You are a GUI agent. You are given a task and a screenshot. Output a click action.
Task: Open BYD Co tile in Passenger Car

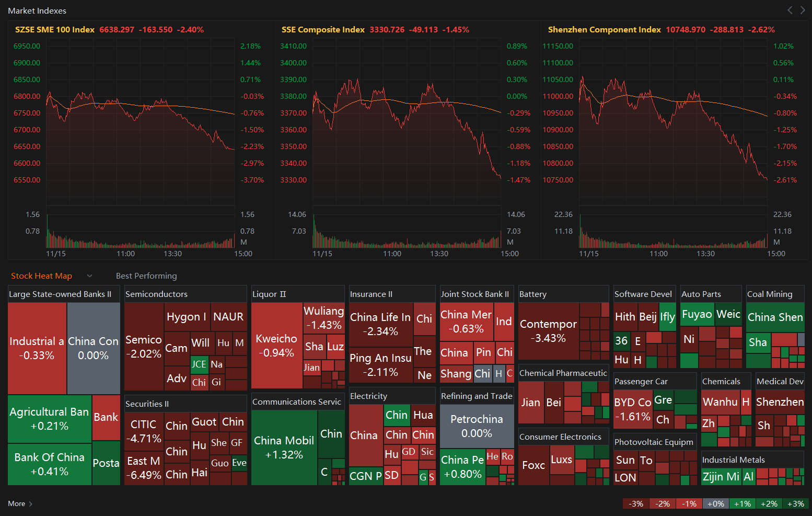tap(633, 409)
